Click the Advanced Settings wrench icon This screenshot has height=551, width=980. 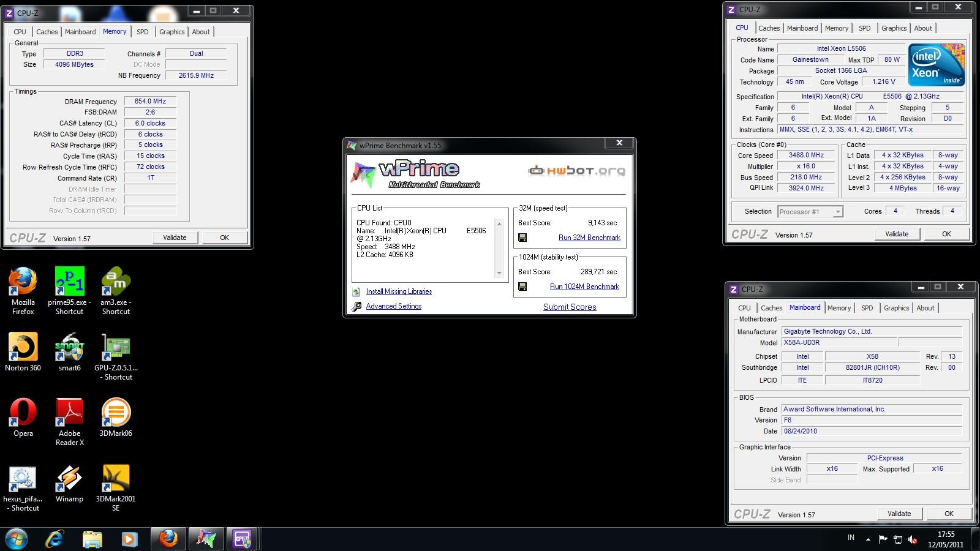357,307
